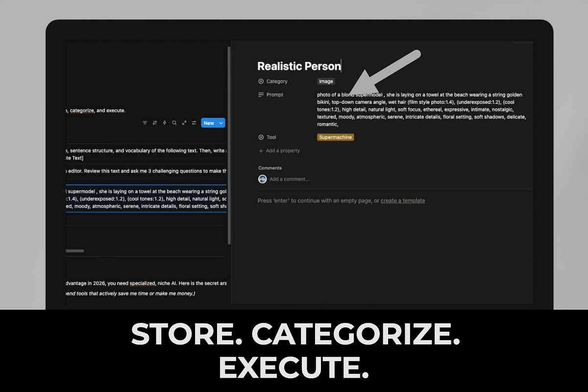Open the database filter icon
The width and height of the screenshot is (588, 392).
(145, 123)
